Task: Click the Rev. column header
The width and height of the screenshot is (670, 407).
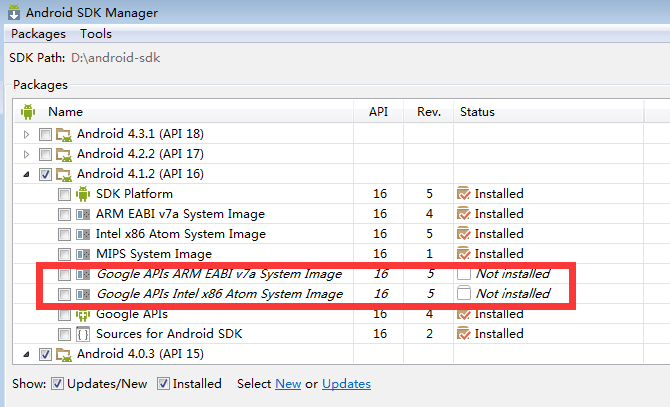Action: [429, 112]
